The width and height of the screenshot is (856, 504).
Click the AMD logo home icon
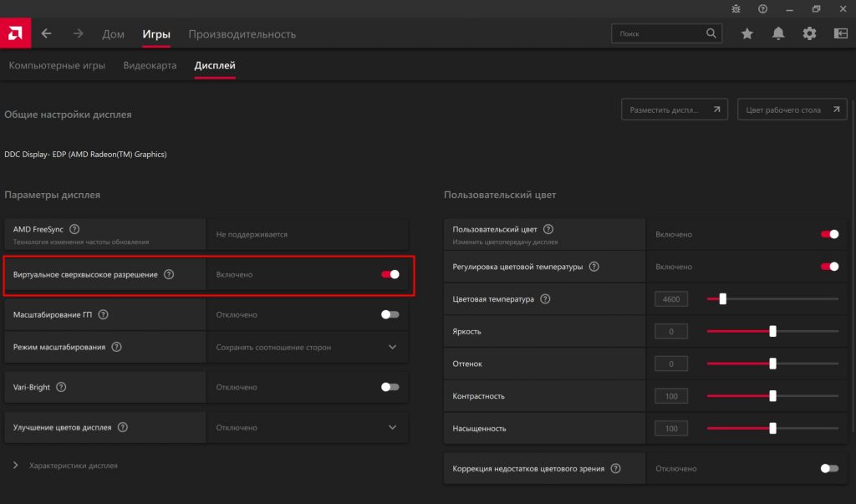(x=15, y=33)
